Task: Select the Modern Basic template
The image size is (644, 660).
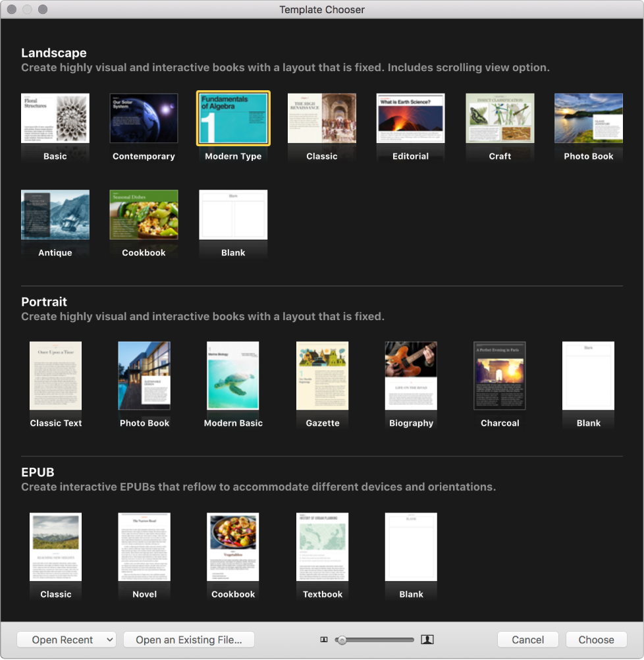Action: [233, 375]
